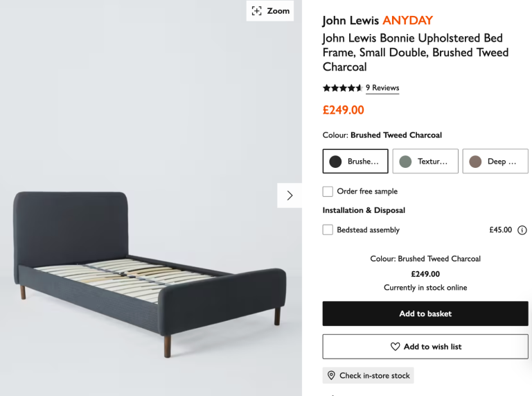532x396 pixels.
Task: Click the brown colour swatch circle
Action: [x=475, y=162]
